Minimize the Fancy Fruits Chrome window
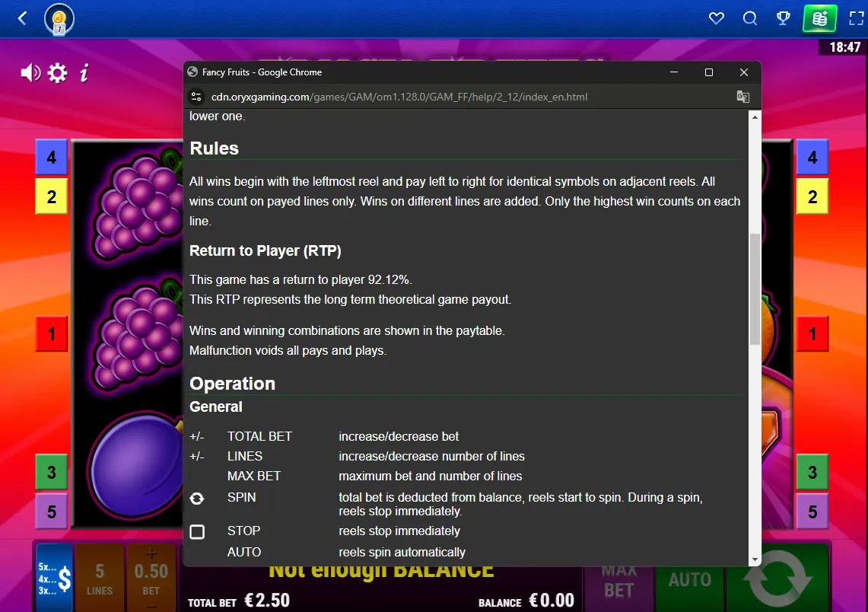Viewport: 868px width, 612px height. (674, 72)
